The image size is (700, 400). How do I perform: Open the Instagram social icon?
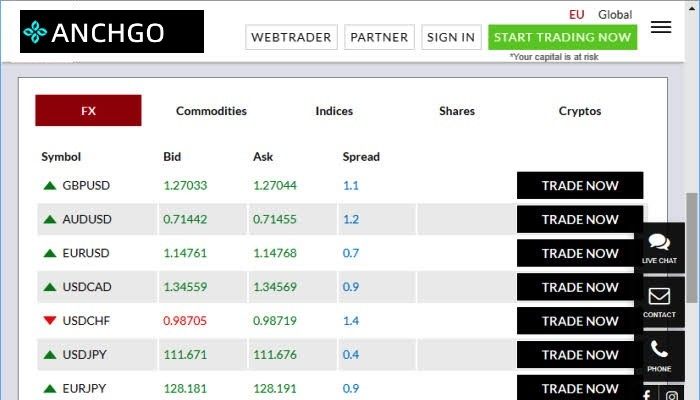672,396
